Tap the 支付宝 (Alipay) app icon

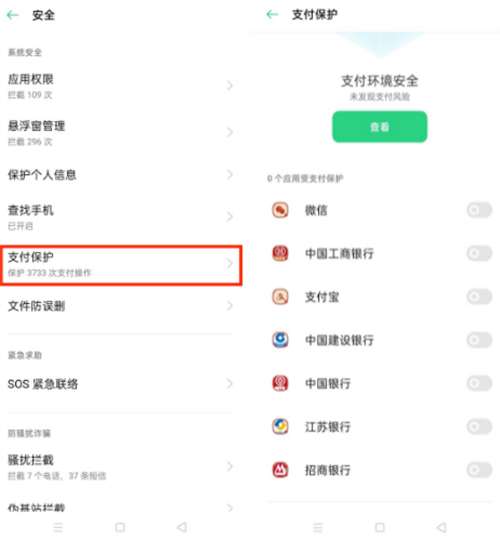click(x=280, y=297)
